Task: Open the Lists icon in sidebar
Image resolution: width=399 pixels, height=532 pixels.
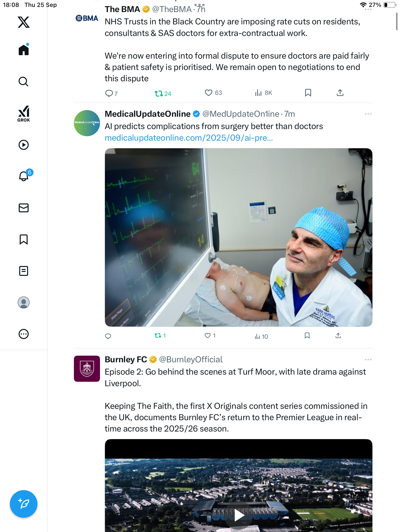Action: 24,271
